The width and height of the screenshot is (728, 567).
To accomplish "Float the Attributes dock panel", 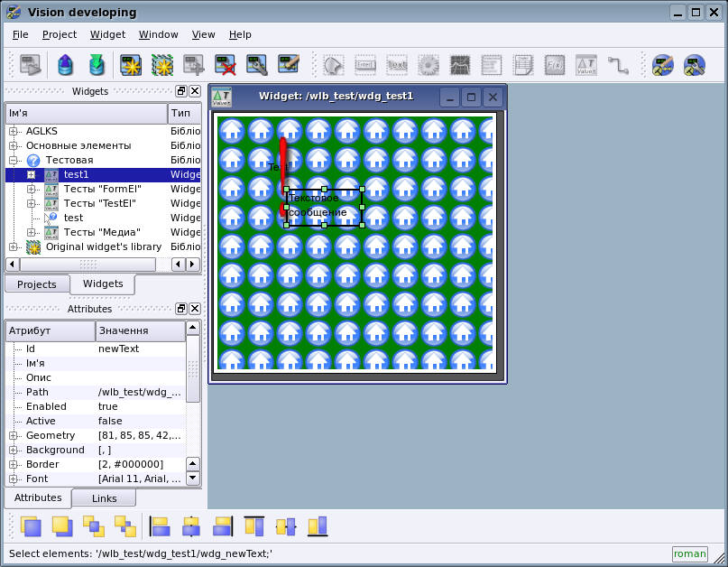I will click(180, 309).
